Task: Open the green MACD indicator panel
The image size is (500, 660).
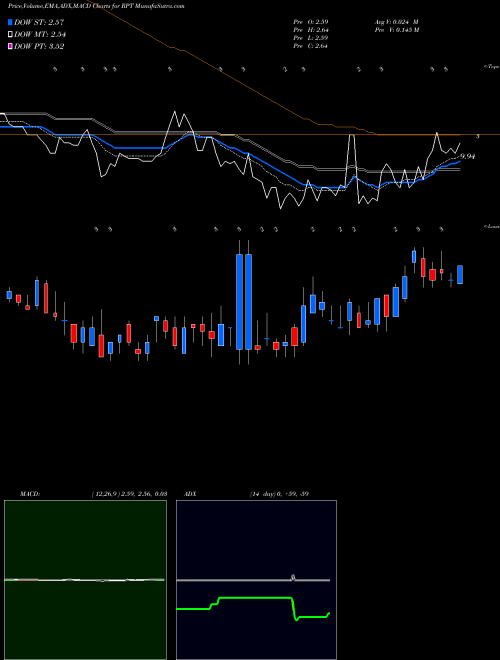Action: [x=85, y=580]
